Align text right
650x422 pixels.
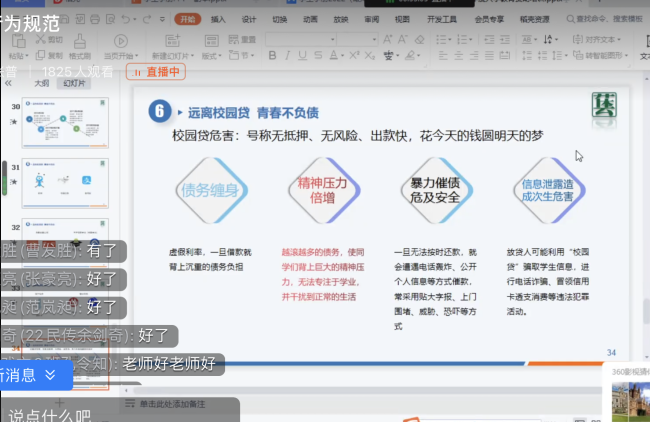coord(474,55)
